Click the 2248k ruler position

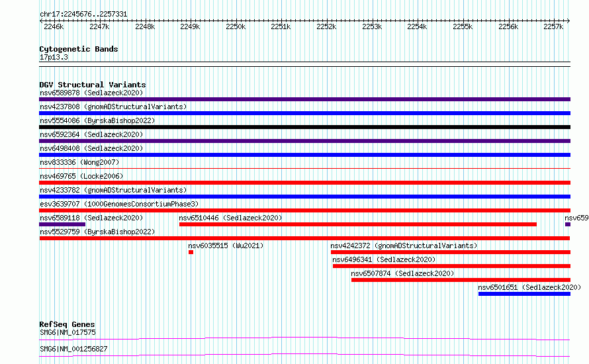145,26
